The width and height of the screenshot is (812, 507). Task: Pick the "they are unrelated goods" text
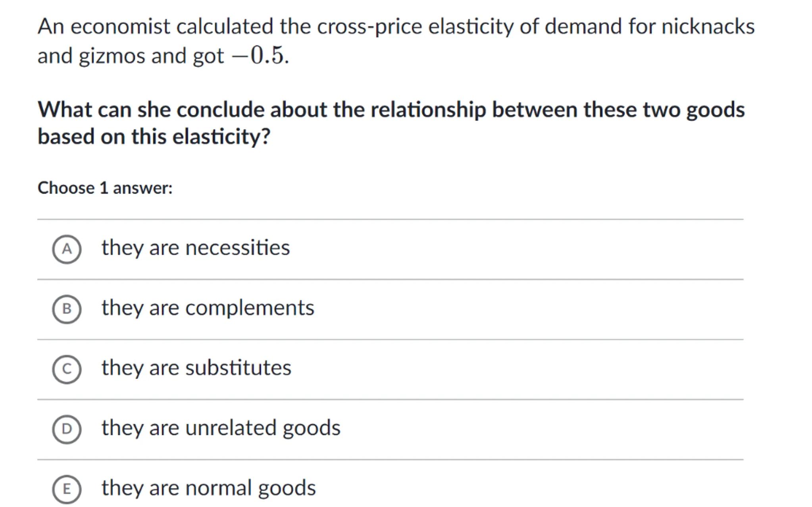(221, 428)
